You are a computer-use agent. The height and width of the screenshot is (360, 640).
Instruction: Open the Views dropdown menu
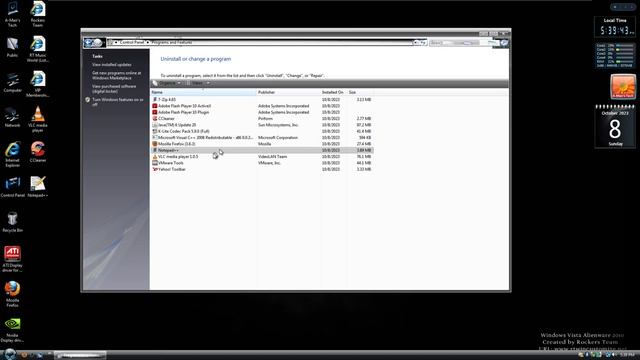point(199,83)
